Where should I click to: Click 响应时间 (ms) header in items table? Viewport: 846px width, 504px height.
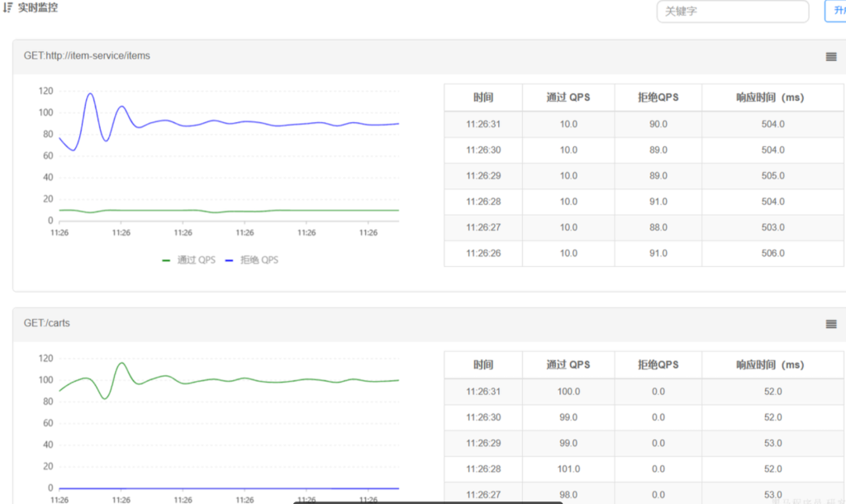pos(769,97)
